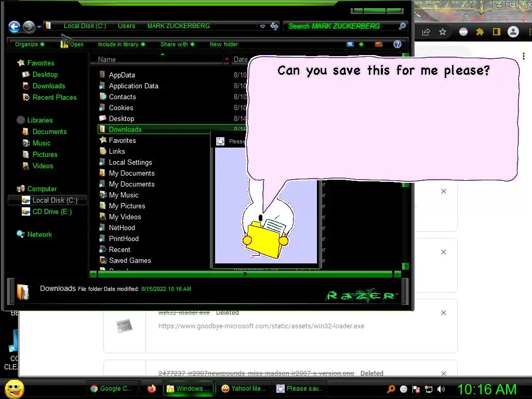This screenshot has width=532, height=399.
Task: Select the Cookies folder
Action: [x=121, y=108]
